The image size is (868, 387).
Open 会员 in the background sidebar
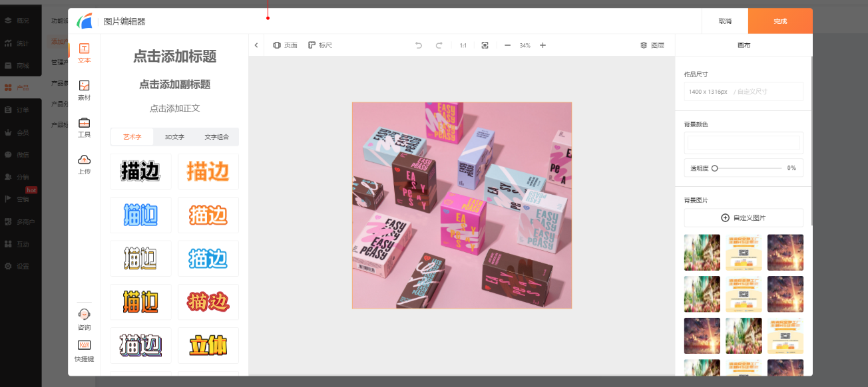(17, 132)
